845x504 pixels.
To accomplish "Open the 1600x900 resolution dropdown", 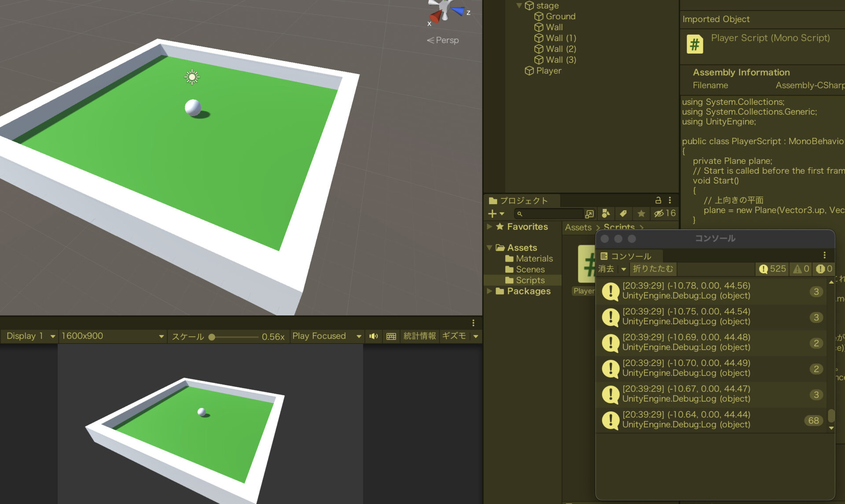I will [112, 336].
